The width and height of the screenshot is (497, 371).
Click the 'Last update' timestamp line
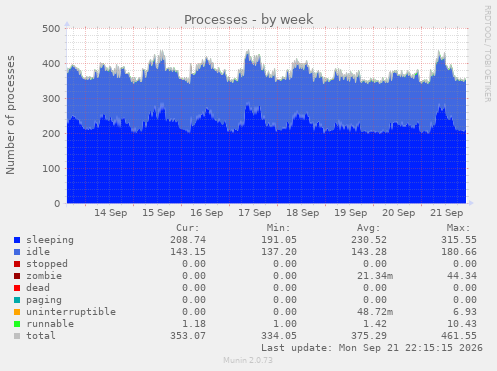pos(372,348)
